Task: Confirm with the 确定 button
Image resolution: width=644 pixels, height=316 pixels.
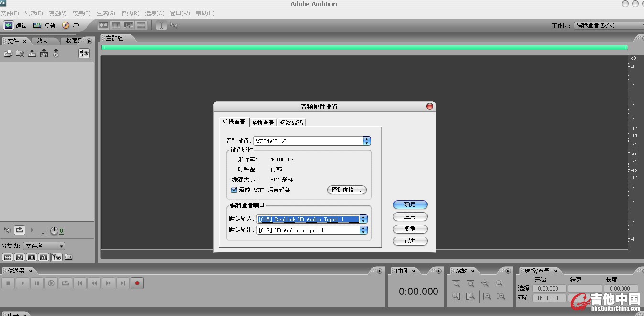Action: [410, 204]
